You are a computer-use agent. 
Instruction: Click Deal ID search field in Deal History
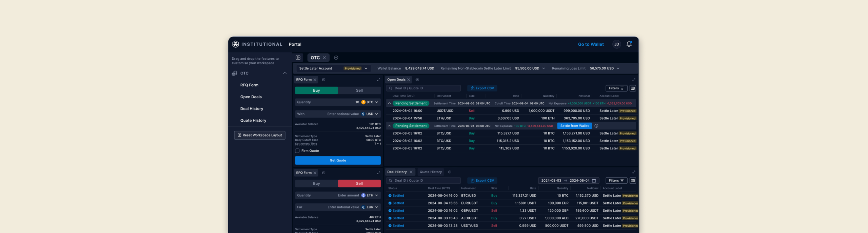click(423, 181)
